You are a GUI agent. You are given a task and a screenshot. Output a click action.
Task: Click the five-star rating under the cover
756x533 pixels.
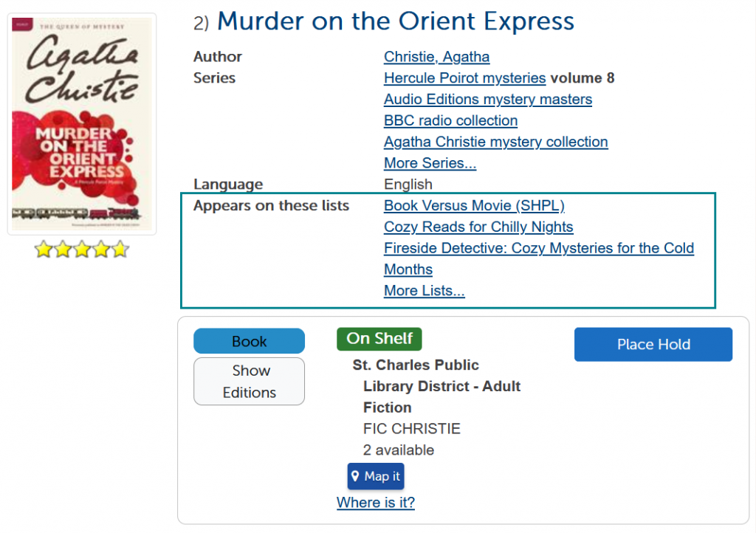pyautogui.click(x=82, y=250)
